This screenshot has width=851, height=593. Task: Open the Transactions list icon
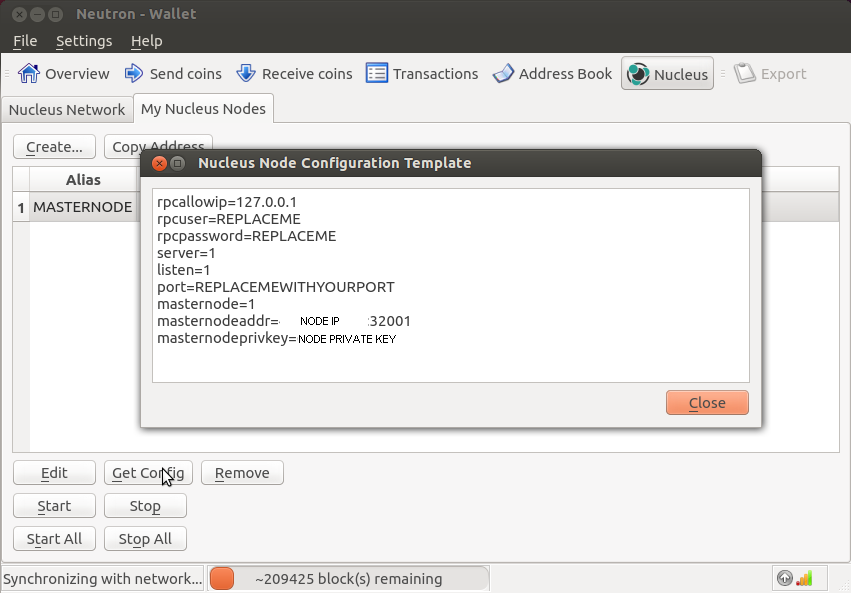point(377,73)
